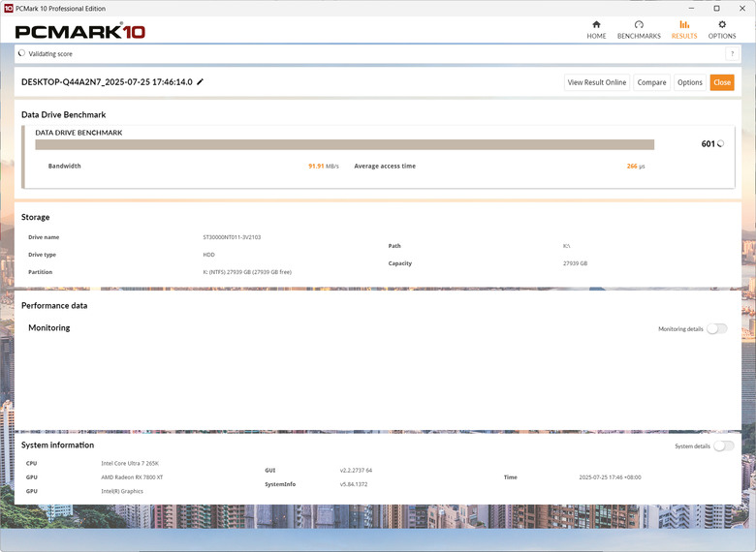Viewport: 756px width, 552px height.
Task: Click the Validating score status text
Action: click(x=50, y=54)
